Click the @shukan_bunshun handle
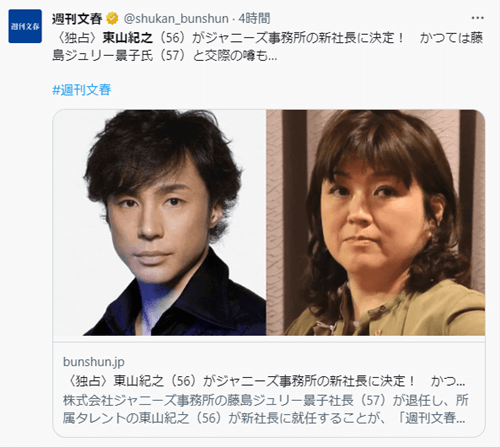This screenshot has height=447, width=500. tap(176, 19)
